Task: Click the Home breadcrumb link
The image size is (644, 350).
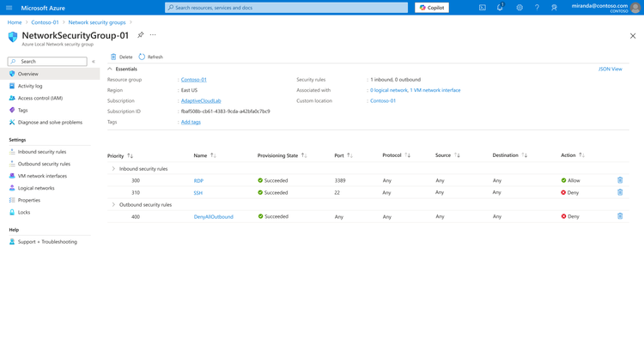Action: 15,22
